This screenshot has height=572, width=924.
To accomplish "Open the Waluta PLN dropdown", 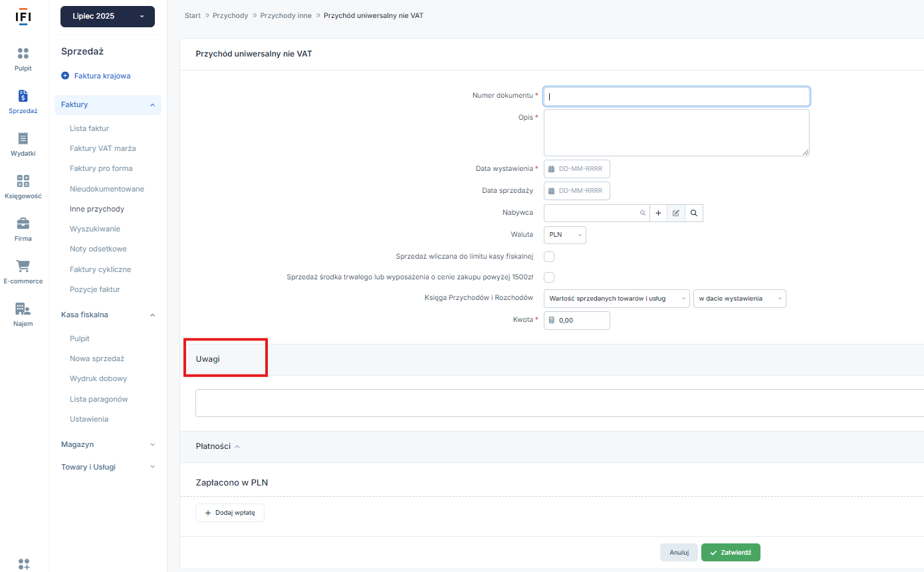I will coord(565,235).
